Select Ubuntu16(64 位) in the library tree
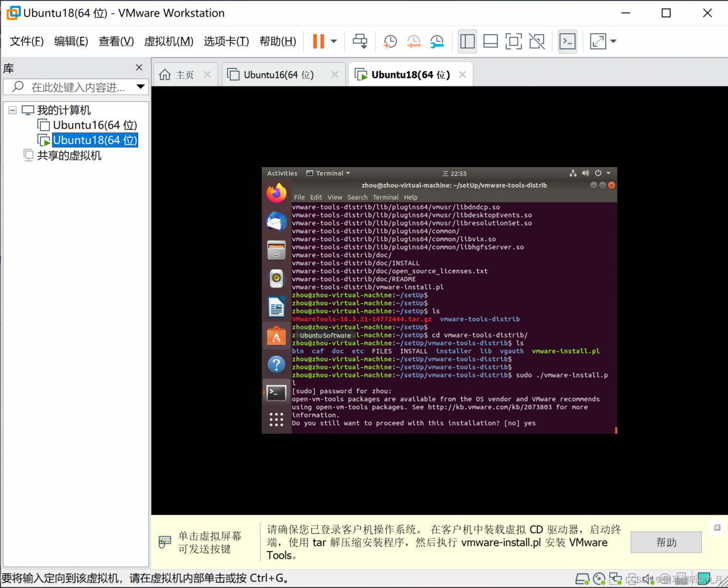The width and height of the screenshot is (728, 588). pyautogui.click(x=95, y=125)
